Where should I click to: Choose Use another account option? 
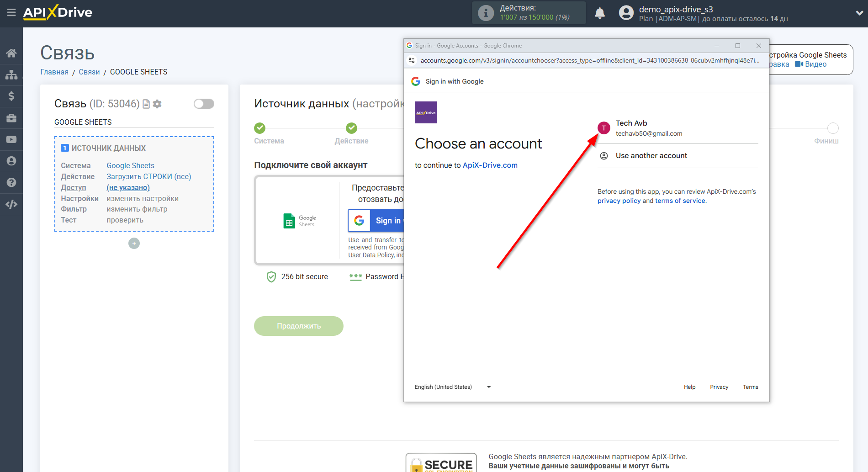651,156
